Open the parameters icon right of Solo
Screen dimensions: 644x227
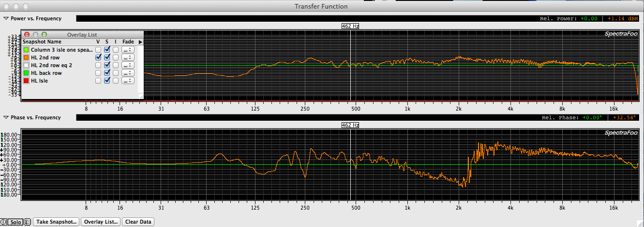pos(27,222)
